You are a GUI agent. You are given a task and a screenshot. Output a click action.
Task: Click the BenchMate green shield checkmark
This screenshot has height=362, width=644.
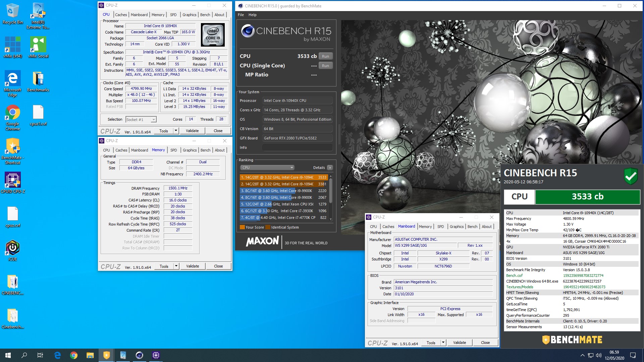[x=631, y=176]
